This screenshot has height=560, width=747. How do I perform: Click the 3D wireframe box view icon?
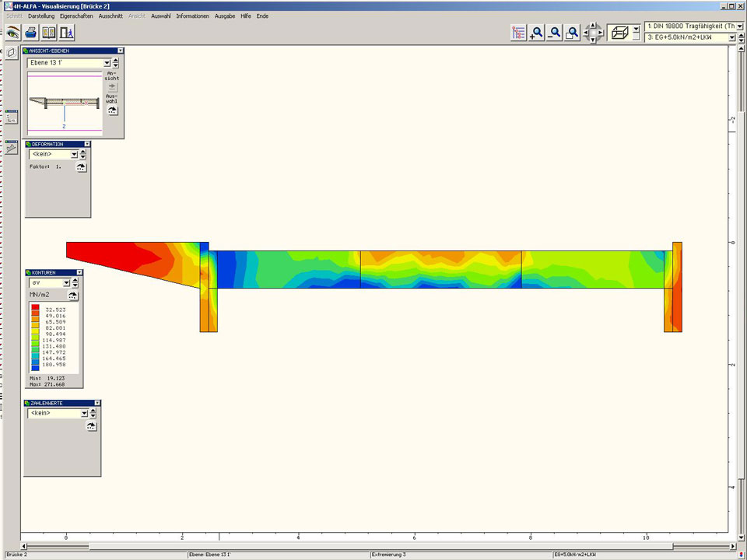click(x=620, y=33)
